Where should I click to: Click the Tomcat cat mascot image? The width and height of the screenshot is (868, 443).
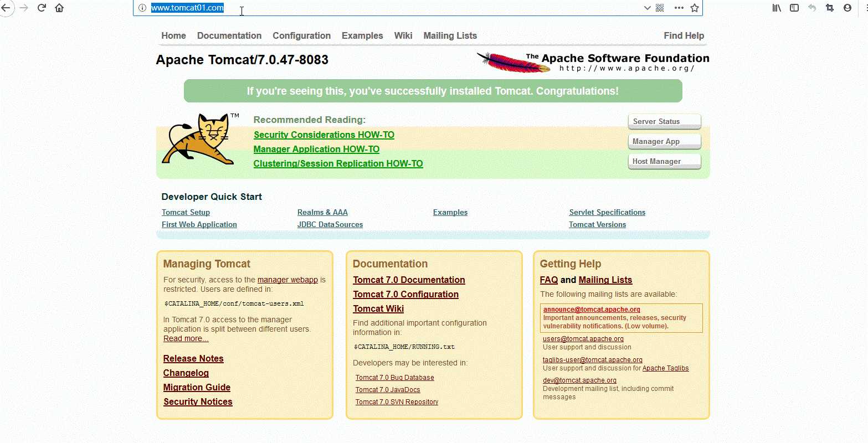point(199,139)
